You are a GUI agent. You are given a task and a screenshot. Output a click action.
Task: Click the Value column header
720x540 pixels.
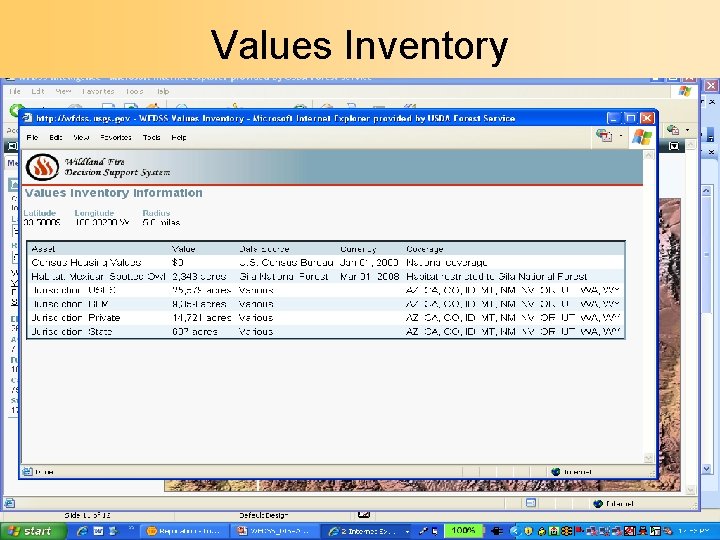183,249
